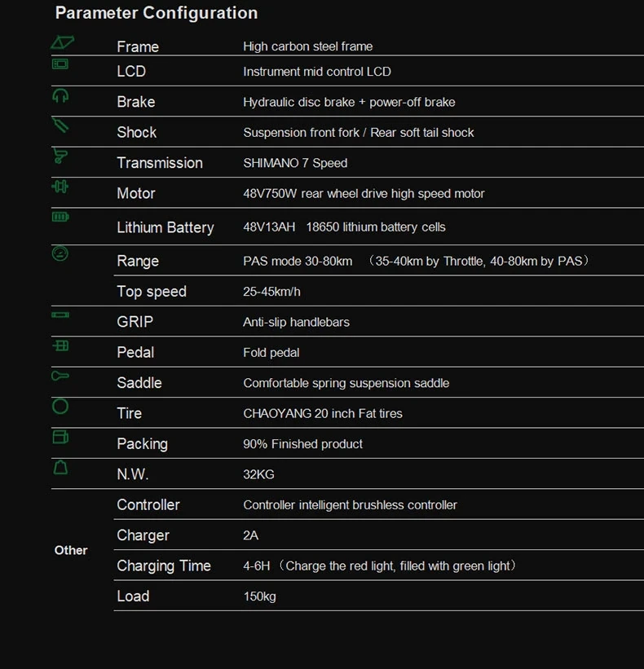Viewport: 644px width, 669px height.
Task: Click the shock absorber icon
Action: [60, 125]
